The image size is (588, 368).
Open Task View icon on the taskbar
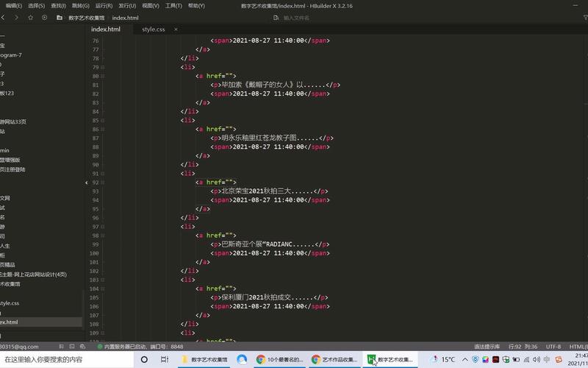[x=164, y=359]
